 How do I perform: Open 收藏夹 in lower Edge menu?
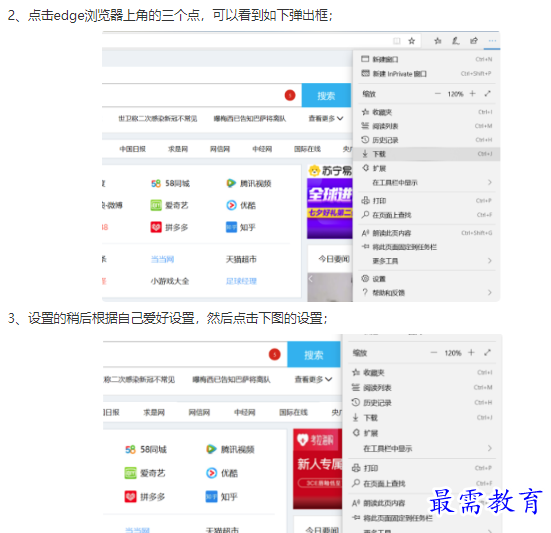click(422, 372)
